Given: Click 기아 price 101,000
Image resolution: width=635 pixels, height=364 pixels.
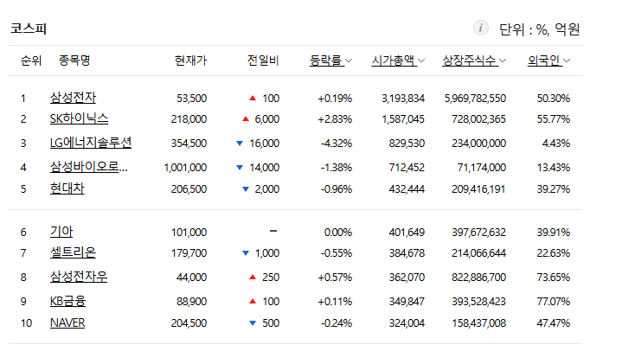Looking at the screenshot, I should [x=189, y=233].
